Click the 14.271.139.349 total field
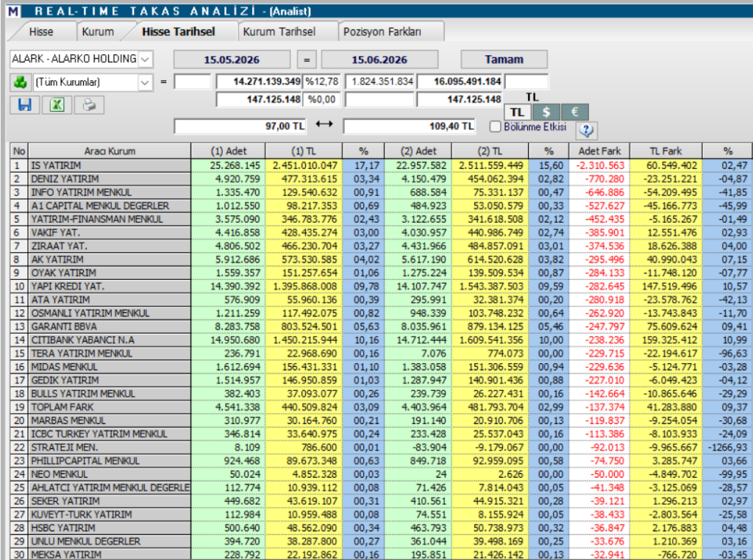This screenshot has width=753, height=560. pyautogui.click(x=260, y=82)
